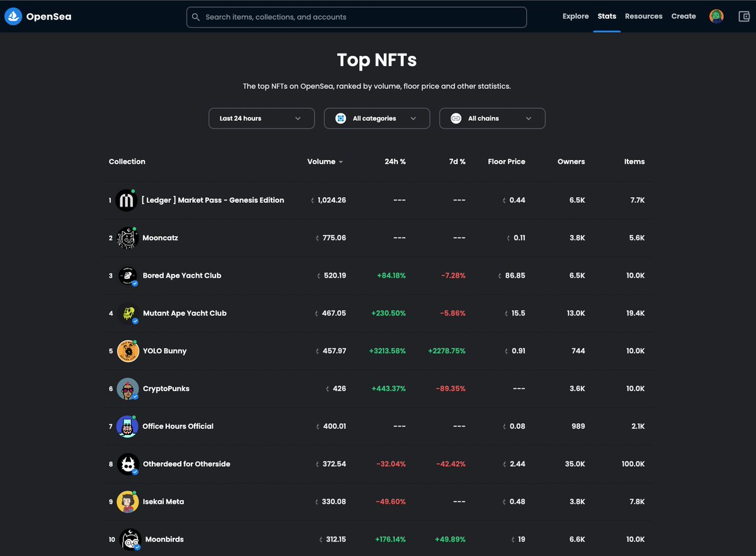Open the Create menu item

(x=684, y=16)
